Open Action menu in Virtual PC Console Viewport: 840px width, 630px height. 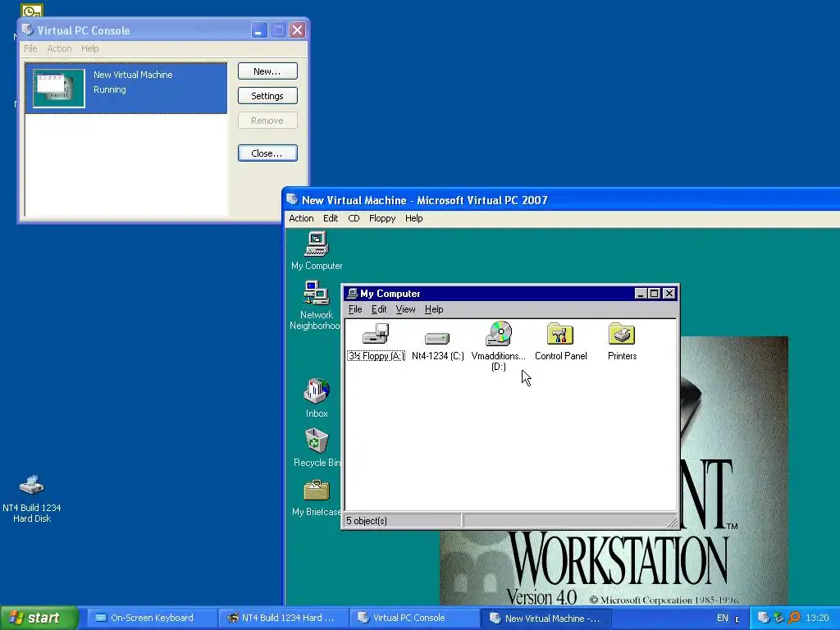59,48
